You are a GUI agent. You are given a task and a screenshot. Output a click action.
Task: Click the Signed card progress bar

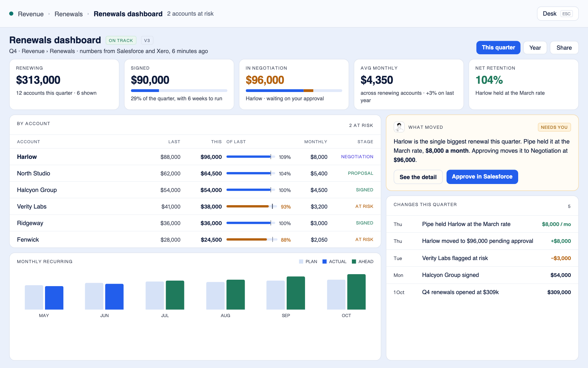point(179,90)
